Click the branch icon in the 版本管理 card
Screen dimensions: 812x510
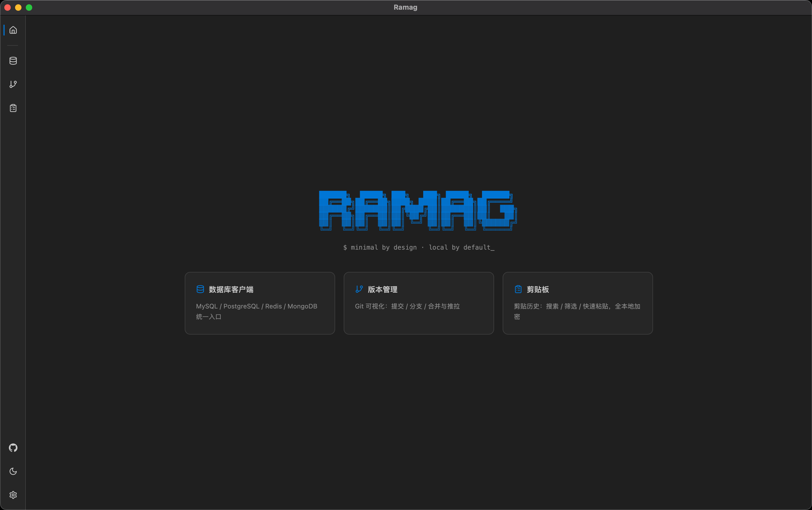(x=359, y=289)
